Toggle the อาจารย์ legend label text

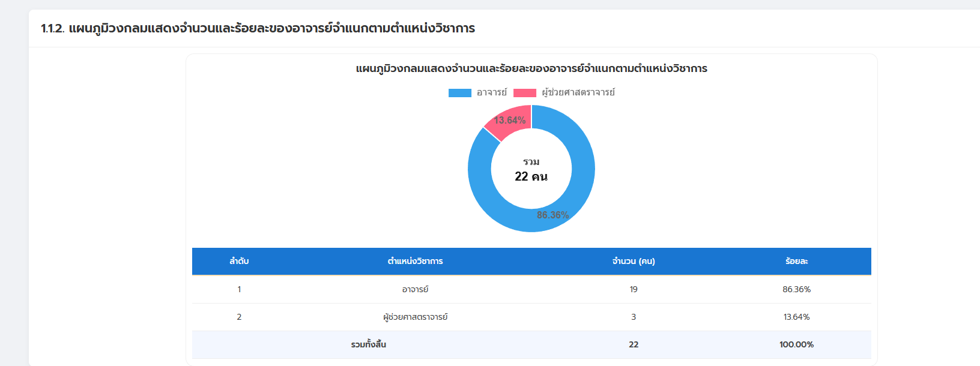click(492, 92)
